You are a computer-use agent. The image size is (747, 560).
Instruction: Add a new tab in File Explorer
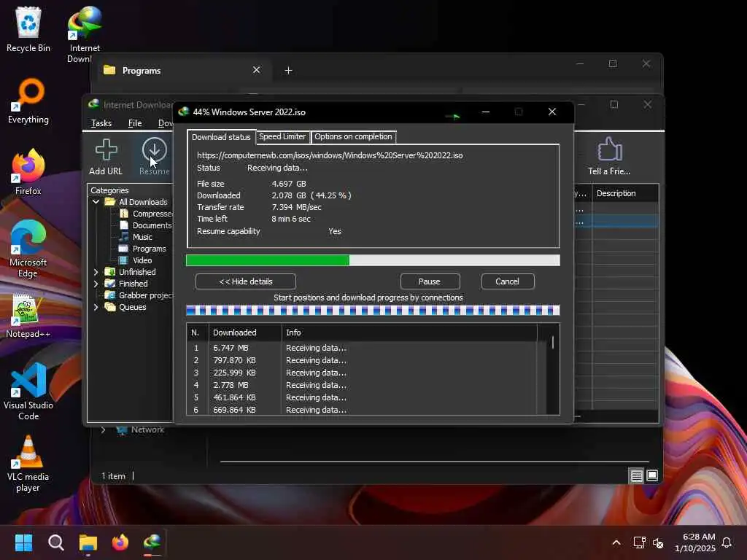[x=288, y=71]
